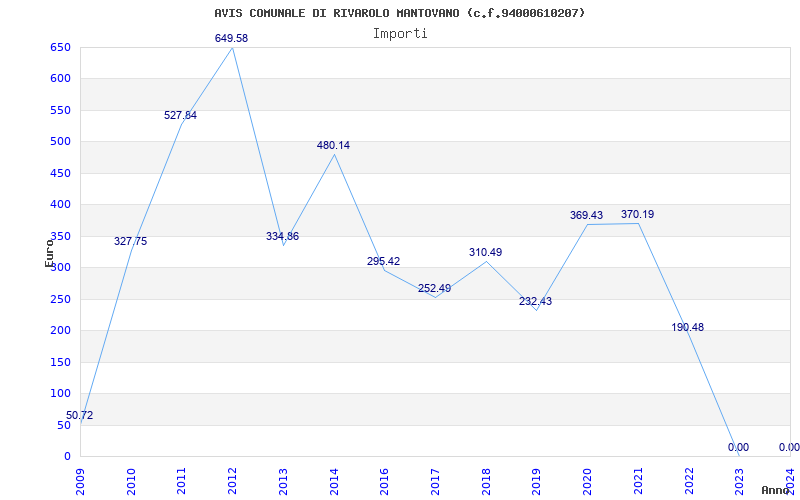The width and height of the screenshot is (800, 500).
Task: Click the 0 y-axis tick label
Action: 67,456
